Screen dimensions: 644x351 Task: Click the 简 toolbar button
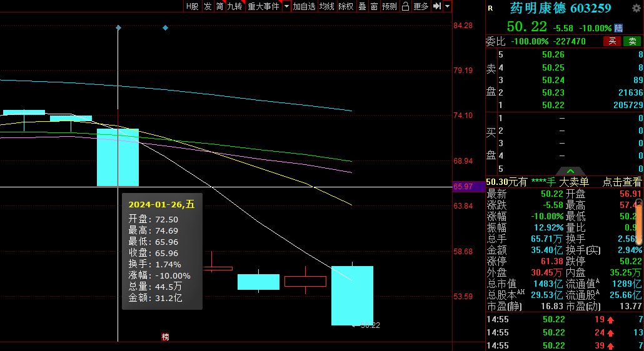coord(219,6)
